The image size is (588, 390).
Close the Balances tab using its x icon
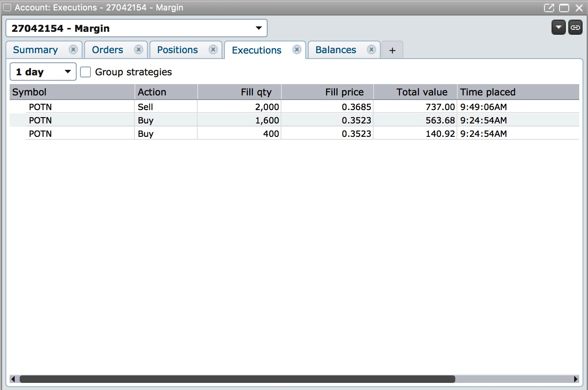pos(371,50)
